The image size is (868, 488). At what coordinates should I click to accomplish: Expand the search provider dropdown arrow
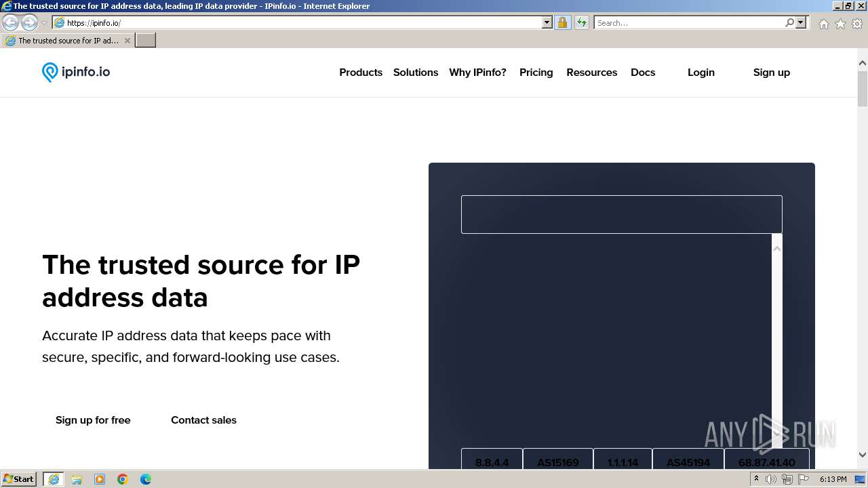[x=801, y=22]
